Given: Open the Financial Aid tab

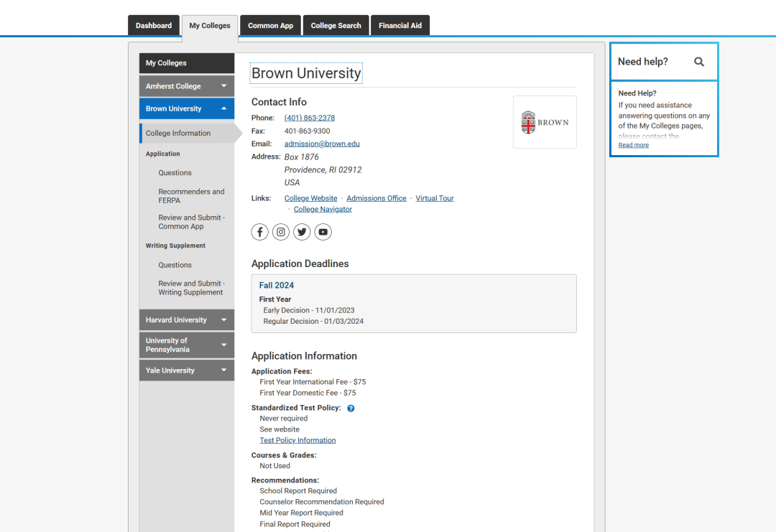Looking at the screenshot, I should [x=400, y=26].
